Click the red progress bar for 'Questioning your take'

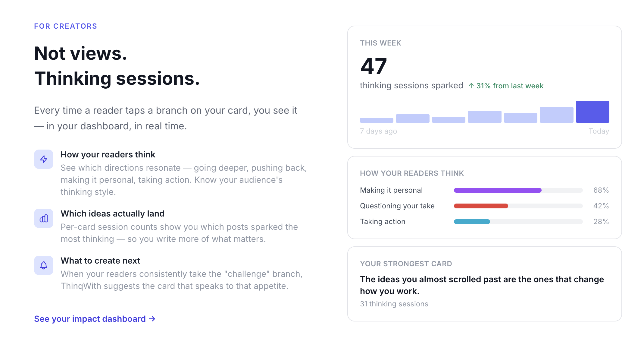click(x=481, y=206)
